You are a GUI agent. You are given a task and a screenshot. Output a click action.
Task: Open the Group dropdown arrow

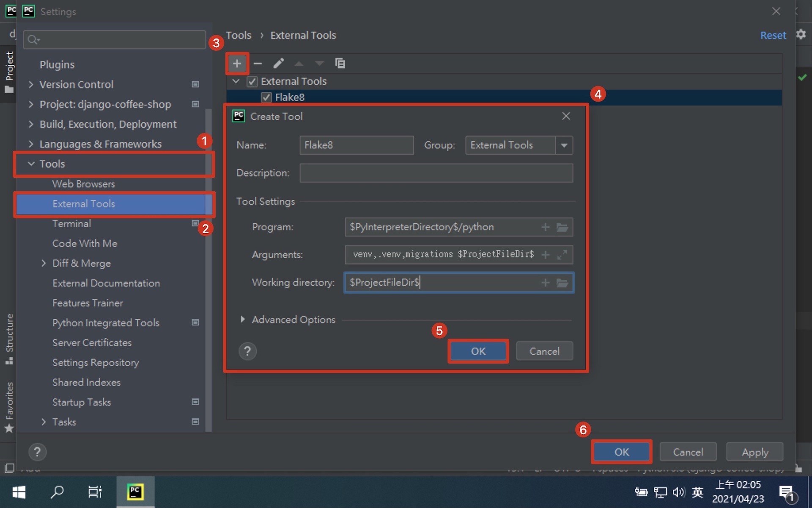564,145
